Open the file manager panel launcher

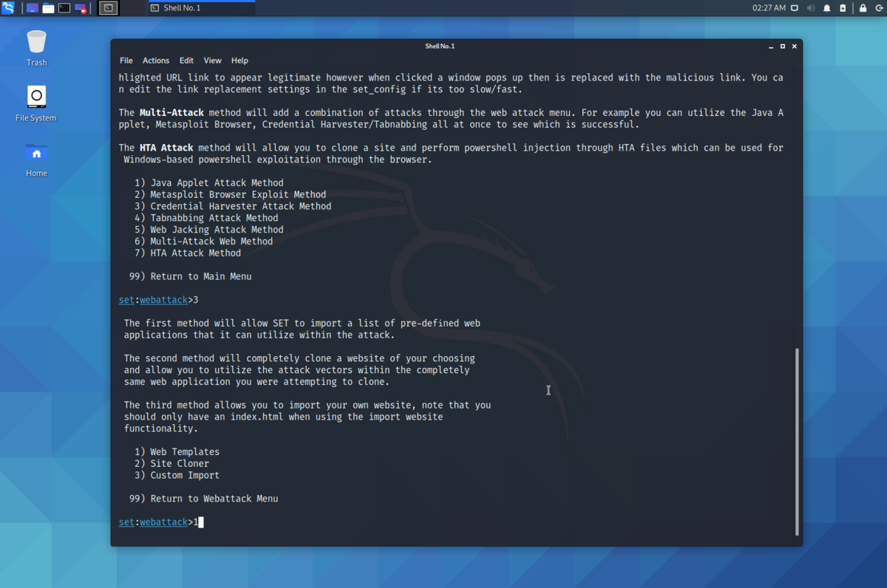click(x=48, y=8)
